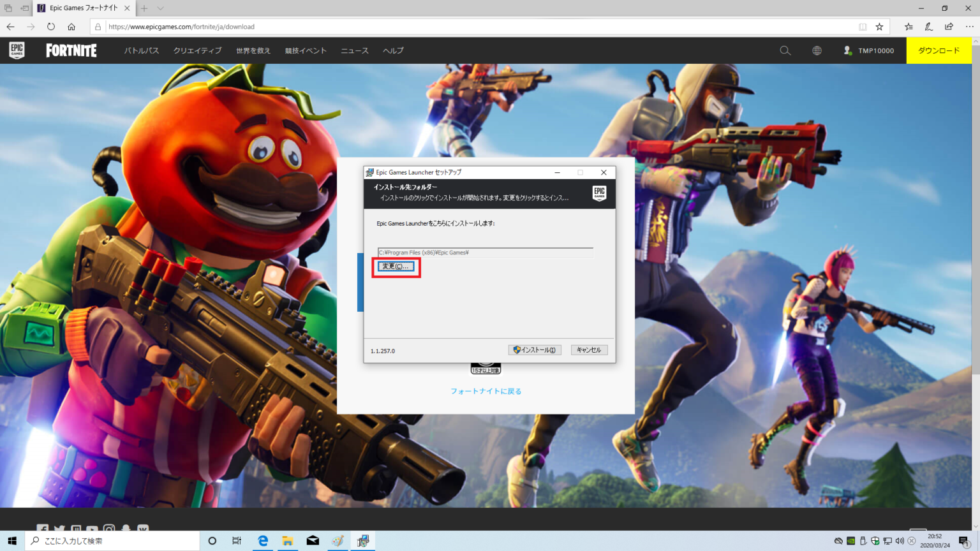Open Microsoft Edge from the taskbar
This screenshot has height=551, width=980.
click(262, 541)
